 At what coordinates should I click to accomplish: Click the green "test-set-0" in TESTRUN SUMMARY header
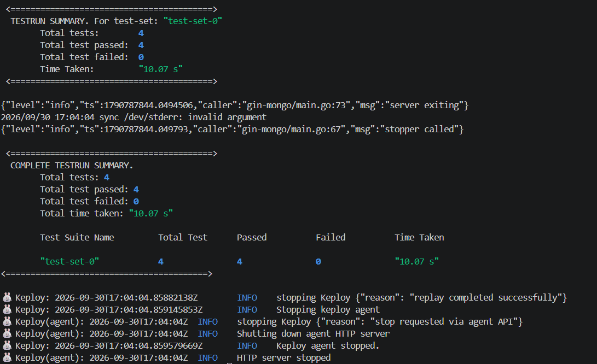(193, 21)
